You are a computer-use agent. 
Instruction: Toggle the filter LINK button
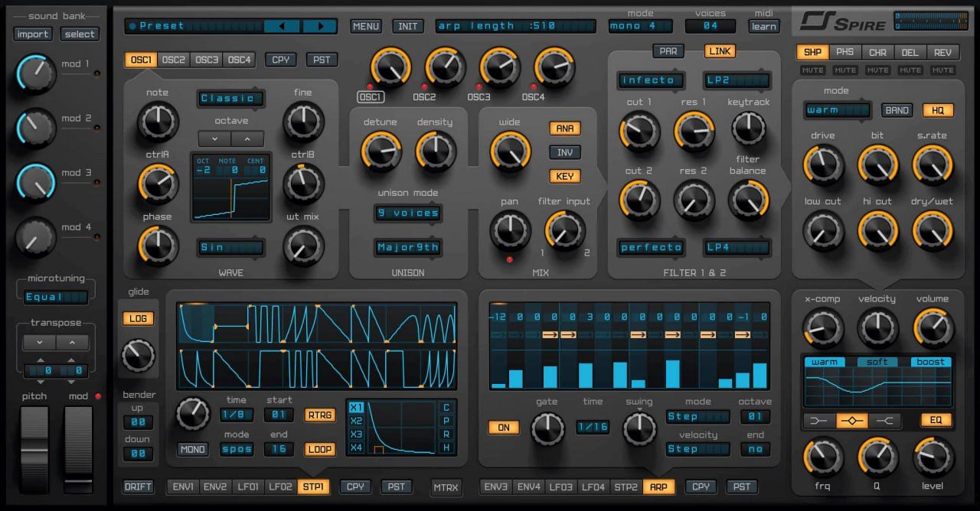[720, 51]
